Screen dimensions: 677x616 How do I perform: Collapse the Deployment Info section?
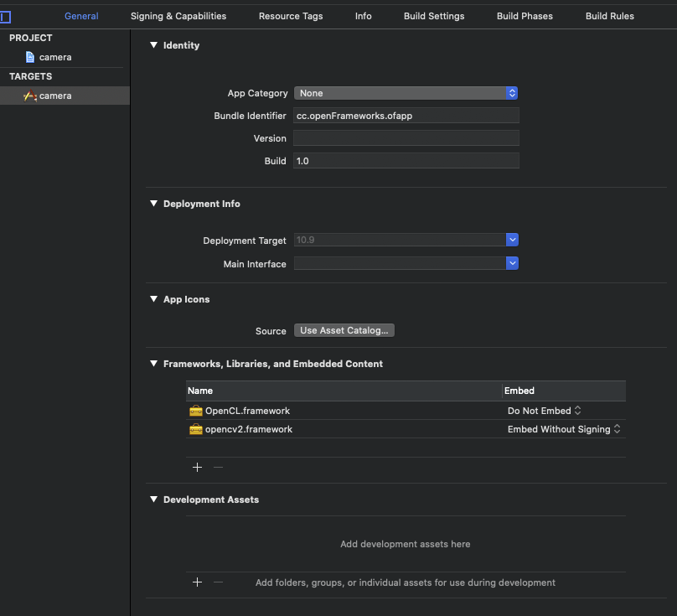pyautogui.click(x=153, y=204)
